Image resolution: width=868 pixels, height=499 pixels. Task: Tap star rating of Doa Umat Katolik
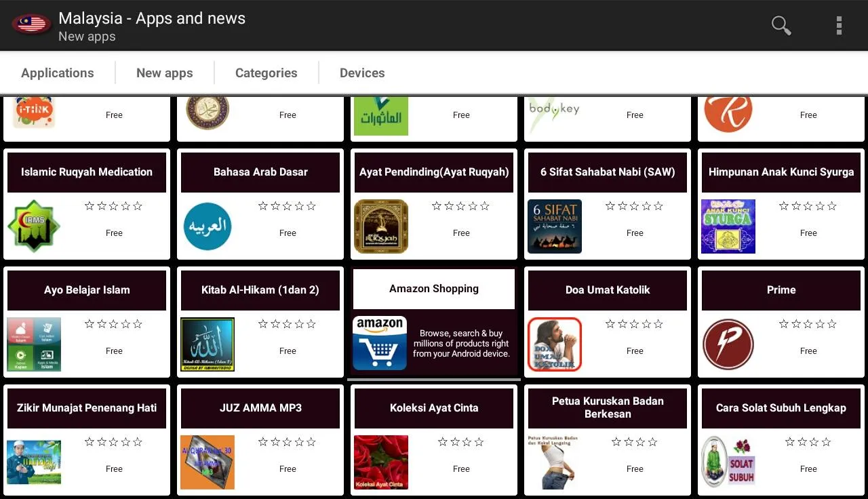(635, 324)
